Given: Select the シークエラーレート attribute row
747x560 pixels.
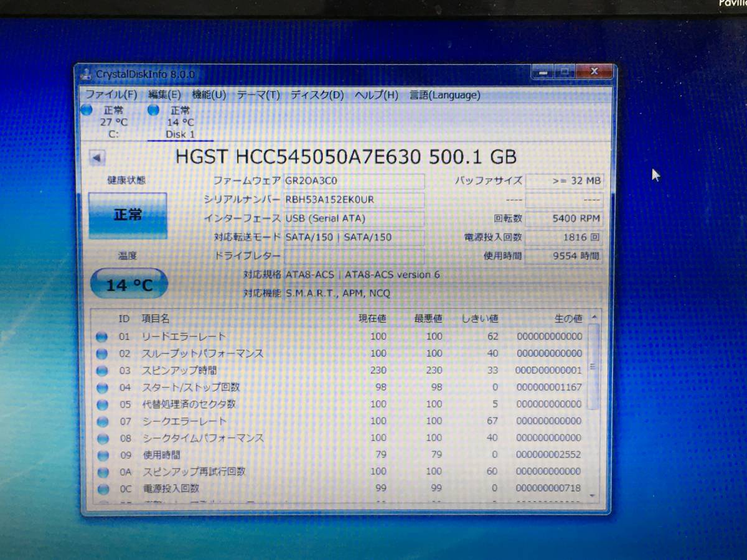Looking at the screenshot, I should pos(339,421).
